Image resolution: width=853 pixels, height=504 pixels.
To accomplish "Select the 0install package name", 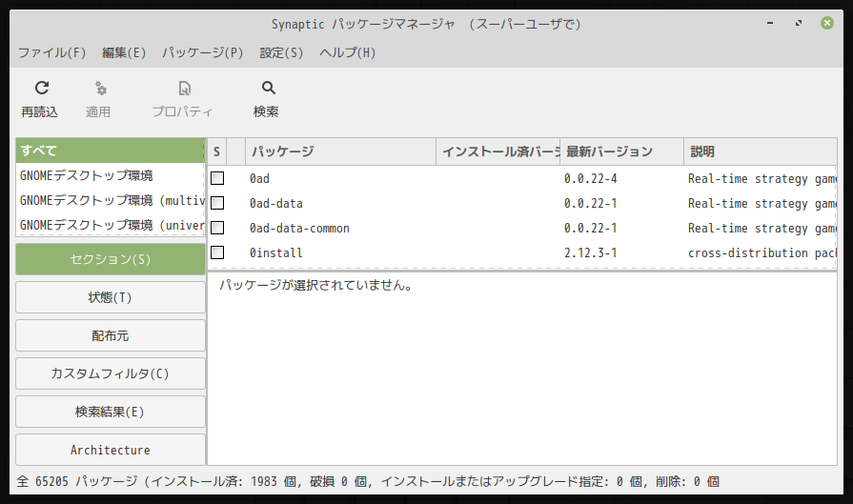I will [276, 252].
